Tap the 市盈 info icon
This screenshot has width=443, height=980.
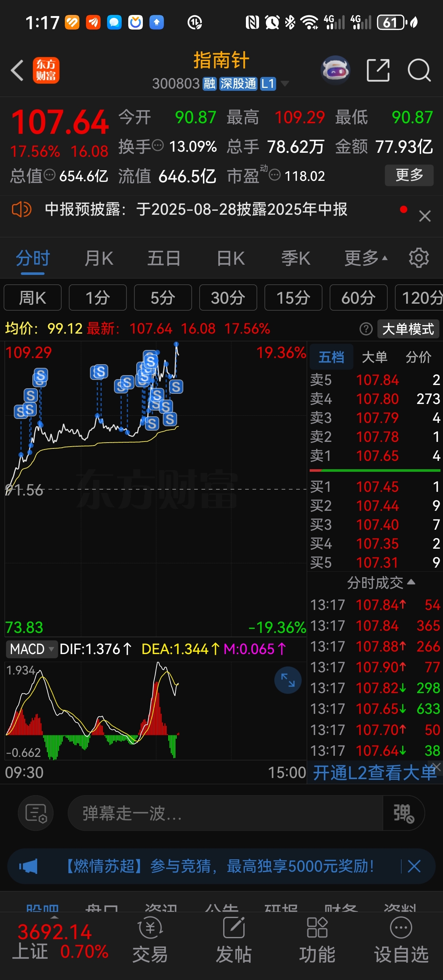275,175
